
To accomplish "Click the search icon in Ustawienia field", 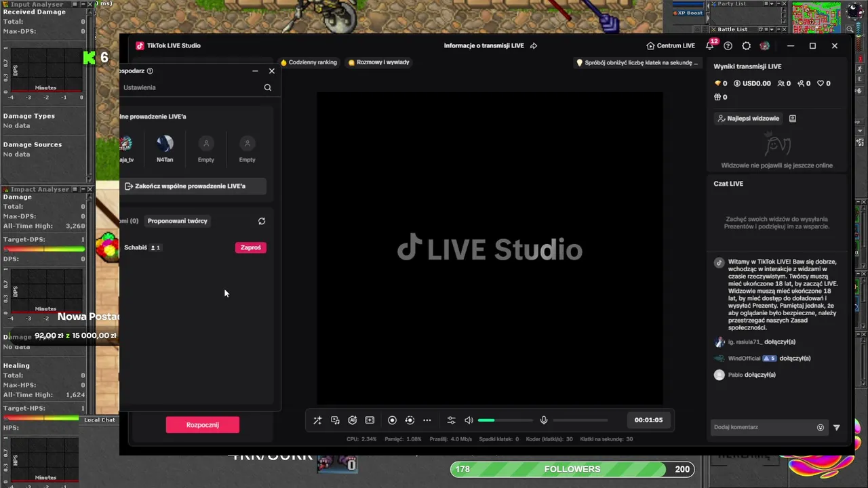I will (268, 87).
